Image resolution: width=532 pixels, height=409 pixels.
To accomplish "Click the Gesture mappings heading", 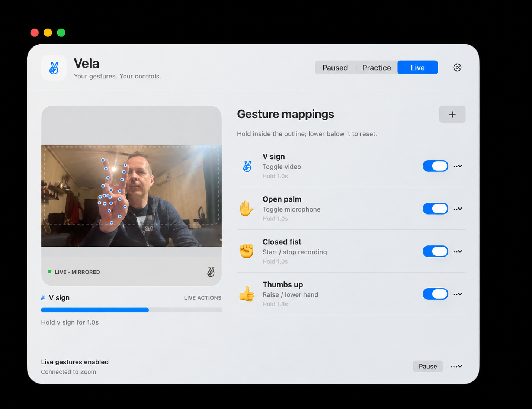I will click(x=285, y=114).
